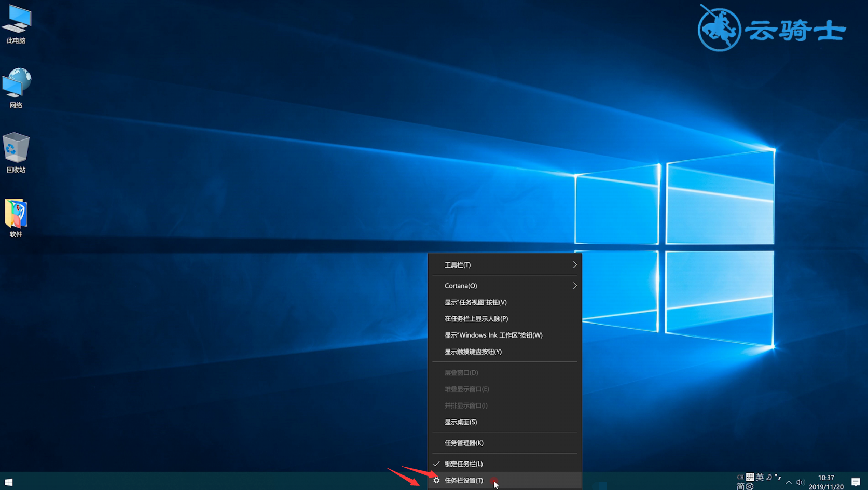Click the IME half-moon width icon
The width and height of the screenshot is (868, 490).
tap(769, 477)
